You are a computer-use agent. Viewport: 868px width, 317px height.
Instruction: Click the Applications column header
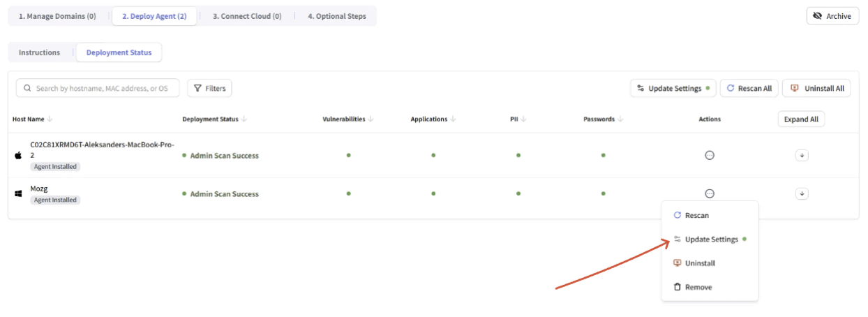pos(429,119)
